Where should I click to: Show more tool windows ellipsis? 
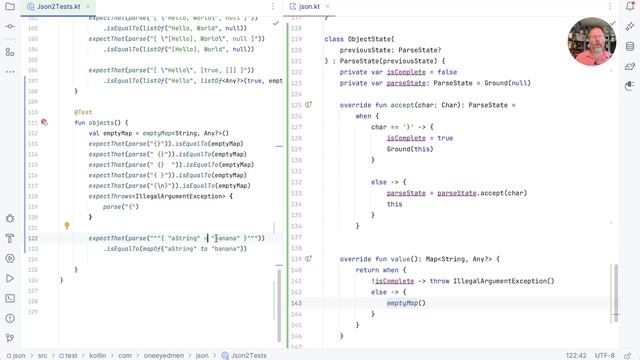point(10,72)
